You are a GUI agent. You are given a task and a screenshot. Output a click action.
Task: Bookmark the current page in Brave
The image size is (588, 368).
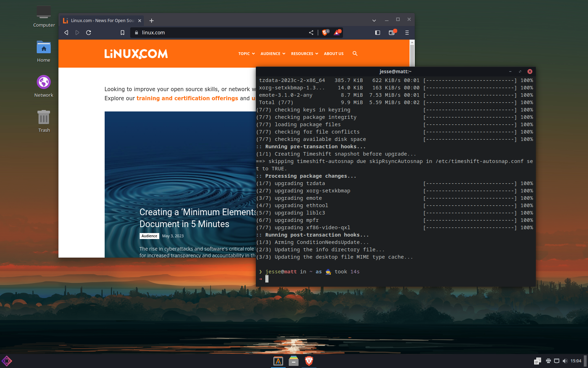point(122,33)
